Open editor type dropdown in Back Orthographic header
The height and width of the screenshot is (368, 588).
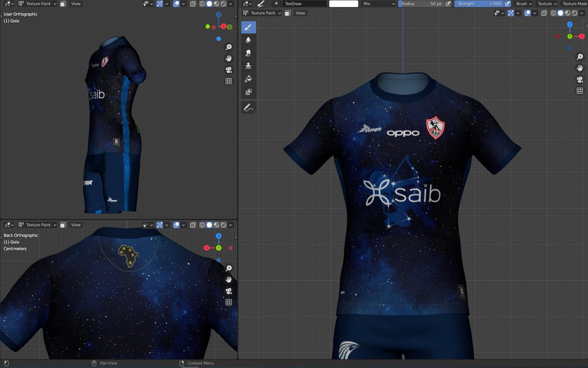[x=9, y=225]
